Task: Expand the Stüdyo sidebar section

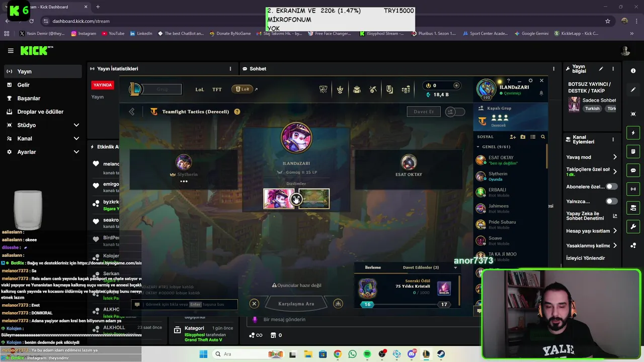Action: (x=76, y=125)
